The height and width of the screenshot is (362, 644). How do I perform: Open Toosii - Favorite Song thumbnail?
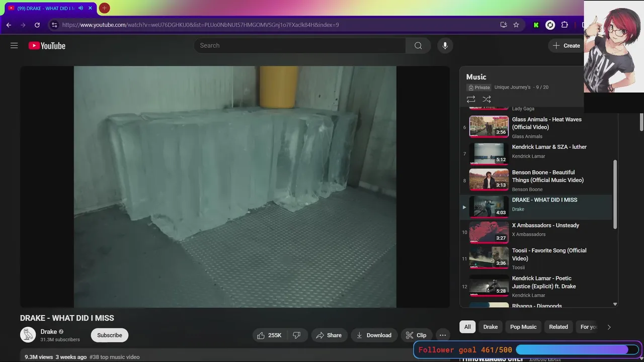coord(489,257)
